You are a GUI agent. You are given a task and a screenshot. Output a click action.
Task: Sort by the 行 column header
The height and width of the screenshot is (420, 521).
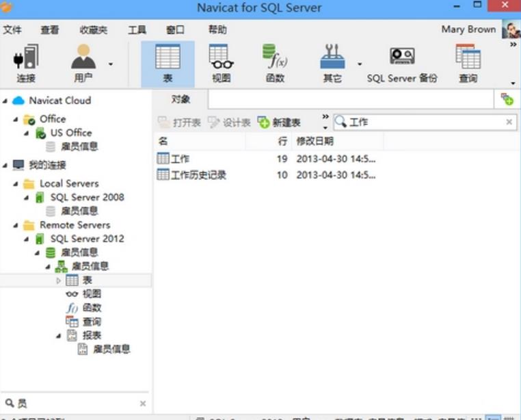tap(269, 142)
